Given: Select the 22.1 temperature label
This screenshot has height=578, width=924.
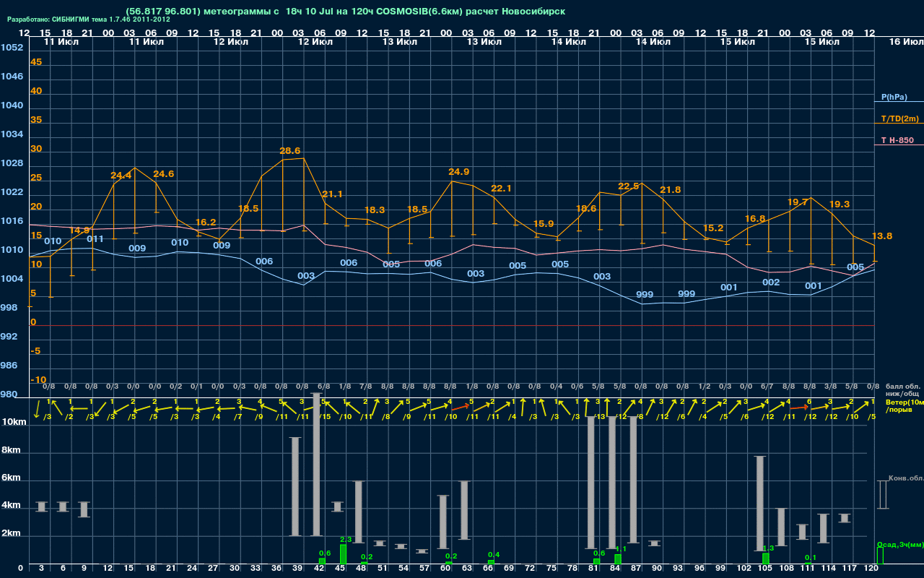Looking at the screenshot, I should [x=501, y=189].
